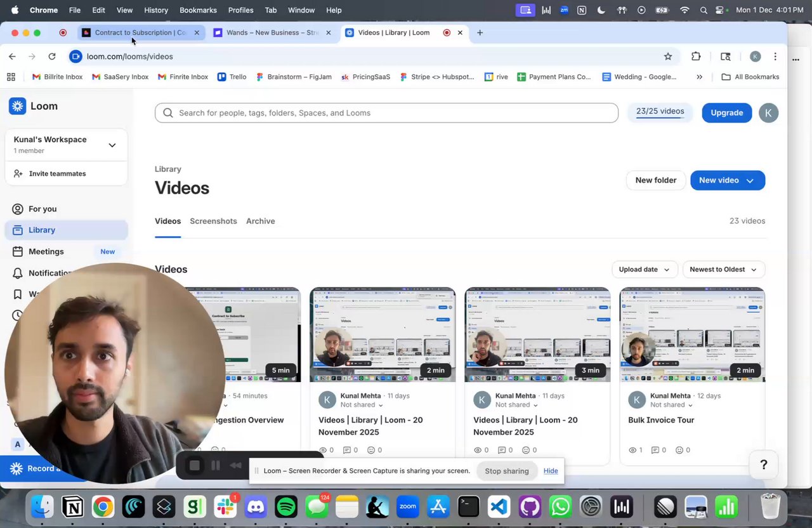Bookmark this page with the star icon
Viewport: 812px width, 528px height.
point(668,56)
